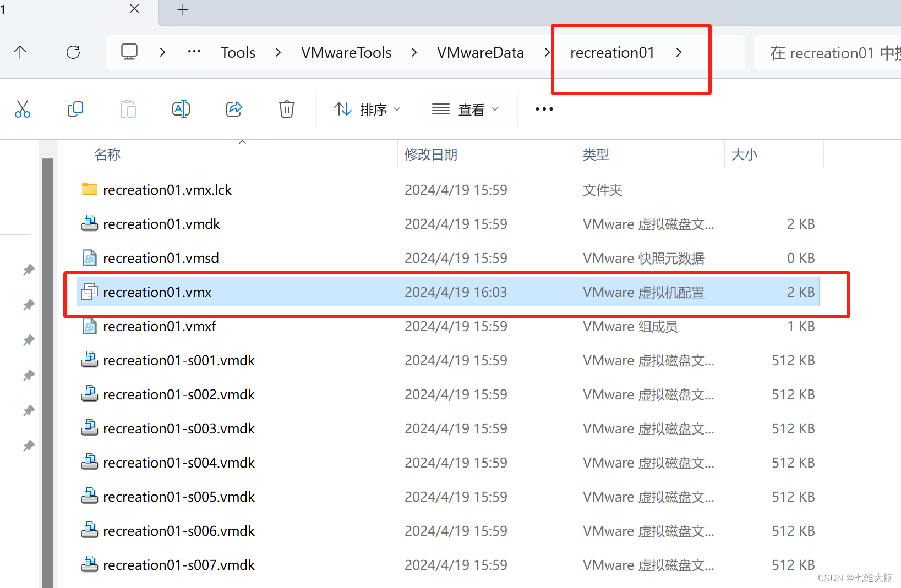The image size is (901, 588).
Task: Click the Delete trash can icon
Action: 287,109
